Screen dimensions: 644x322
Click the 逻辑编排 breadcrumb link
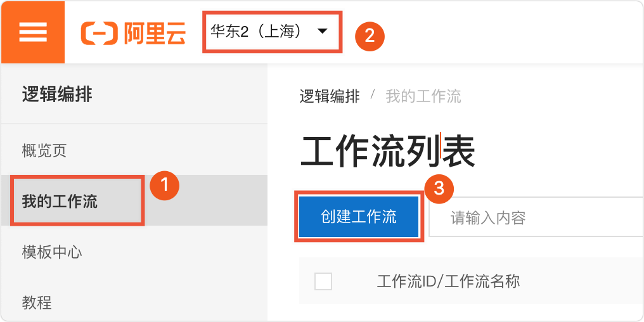click(x=330, y=96)
